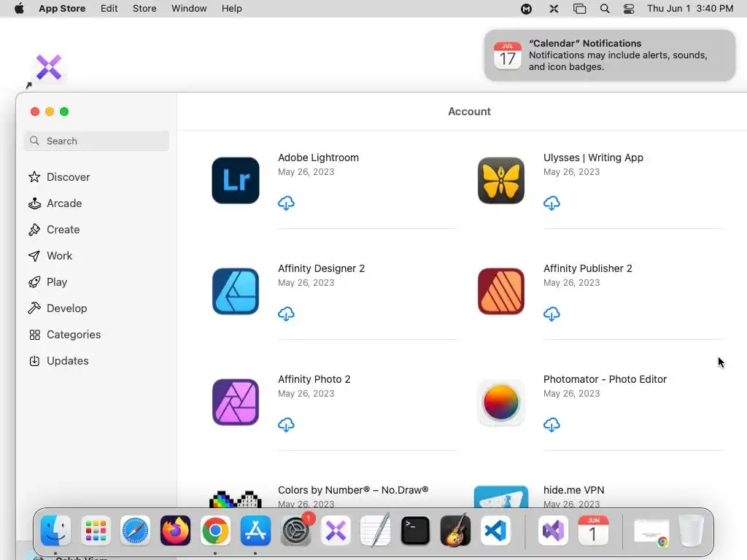
Task: Click the App Store search field
Action: [x=96, y=141]
